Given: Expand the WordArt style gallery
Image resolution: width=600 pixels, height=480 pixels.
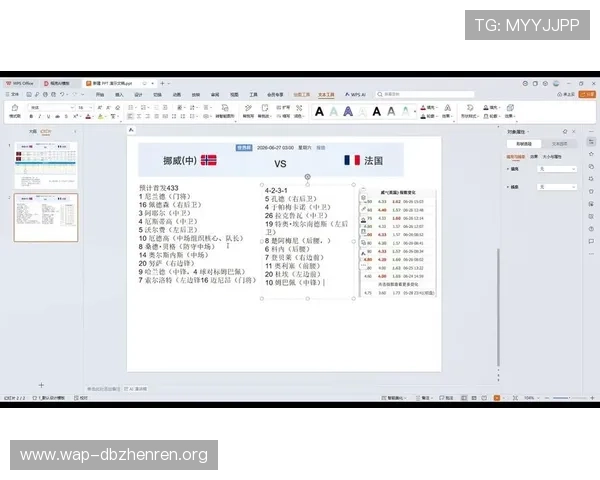Looking at the screenshot, I should [415, 112].
